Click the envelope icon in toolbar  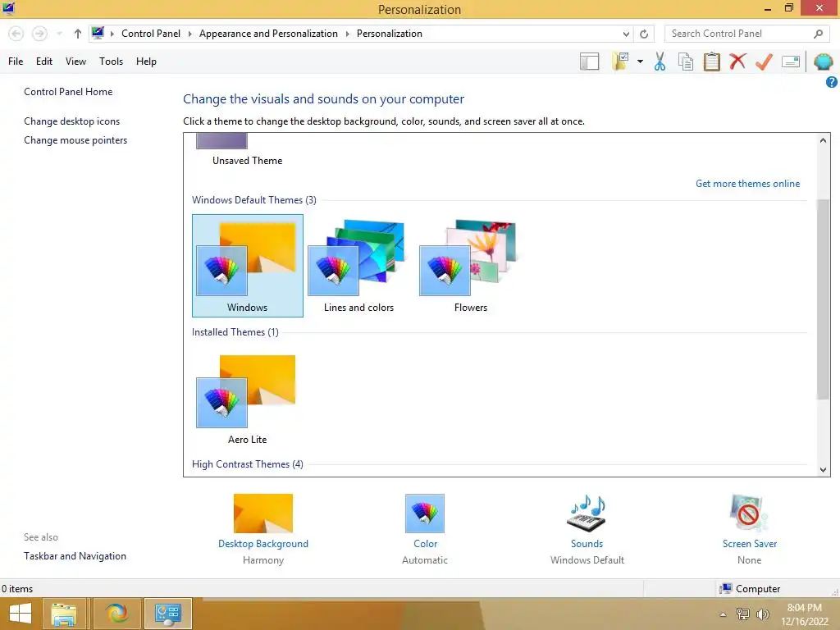coord(791,62)
